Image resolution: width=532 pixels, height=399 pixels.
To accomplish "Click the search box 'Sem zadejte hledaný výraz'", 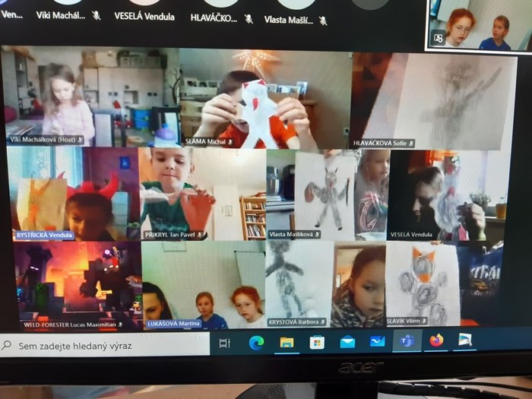I will click(x=105, y=345).
